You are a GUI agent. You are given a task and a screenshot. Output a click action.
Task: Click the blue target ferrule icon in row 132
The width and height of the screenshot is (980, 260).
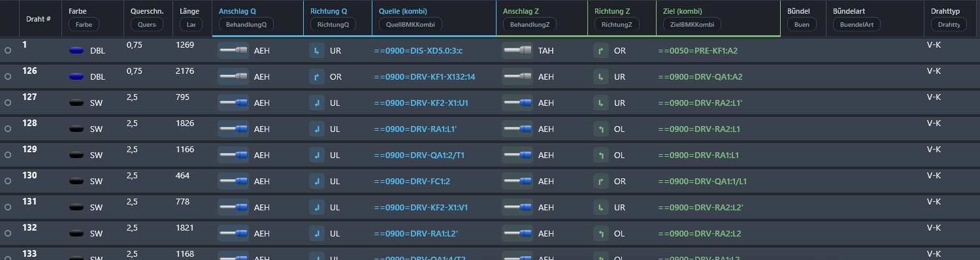click(x=517, y=233)
